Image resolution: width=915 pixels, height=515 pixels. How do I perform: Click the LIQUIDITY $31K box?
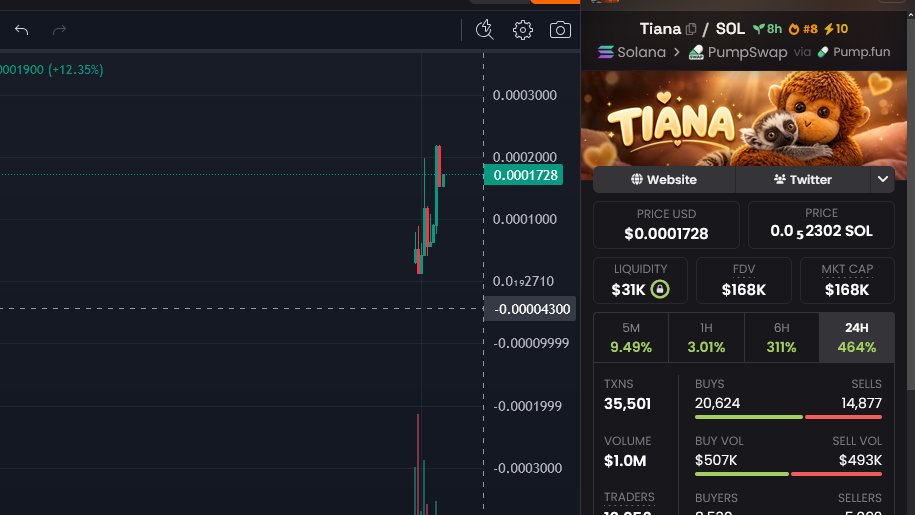coord(640,281)
